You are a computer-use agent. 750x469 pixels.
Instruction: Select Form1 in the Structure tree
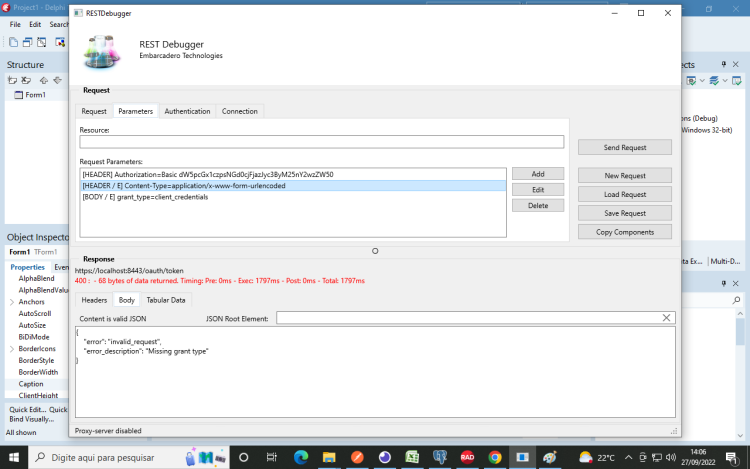[x=35, y=95]
